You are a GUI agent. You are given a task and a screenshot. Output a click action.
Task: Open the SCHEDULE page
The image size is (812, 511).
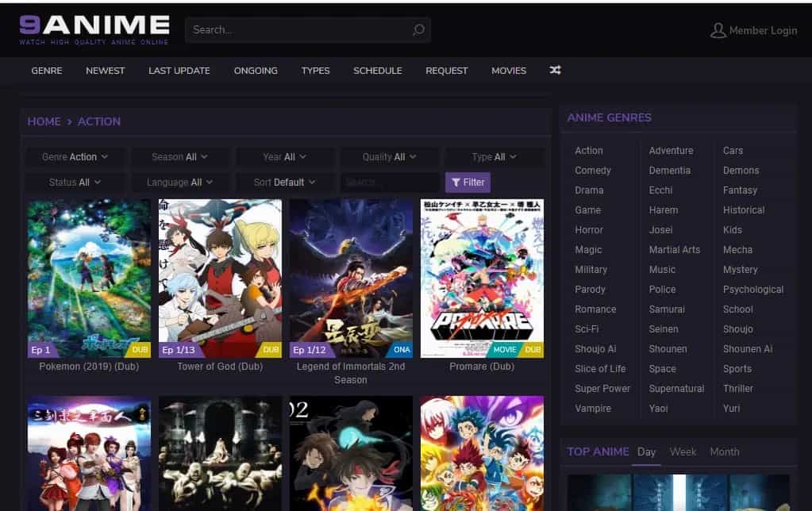378,71
